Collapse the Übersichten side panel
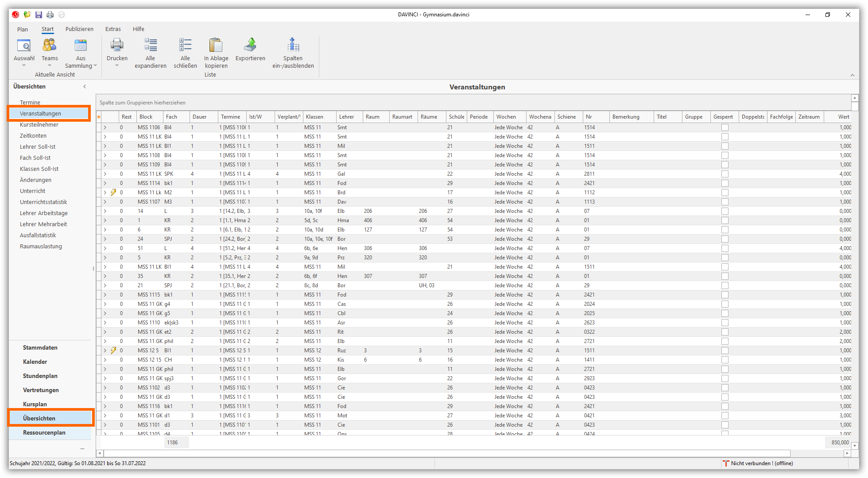868x478 pixels. click(85, 86)
